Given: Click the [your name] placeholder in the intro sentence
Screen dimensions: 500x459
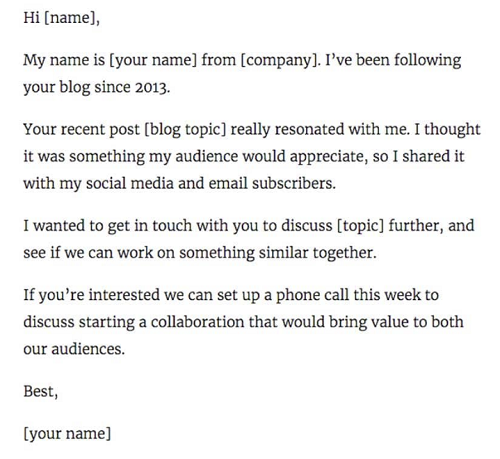Looking at the screenshot, I should coord(153,60).
